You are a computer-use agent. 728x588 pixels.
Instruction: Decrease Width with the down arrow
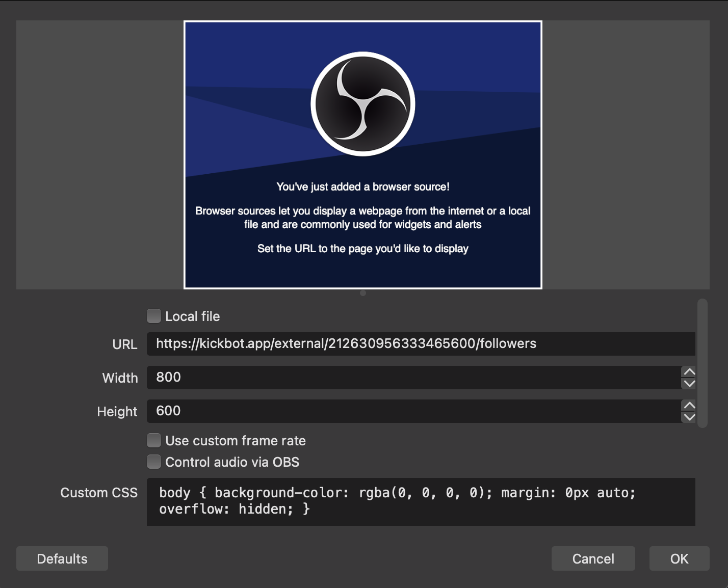(x=689, y=384)
